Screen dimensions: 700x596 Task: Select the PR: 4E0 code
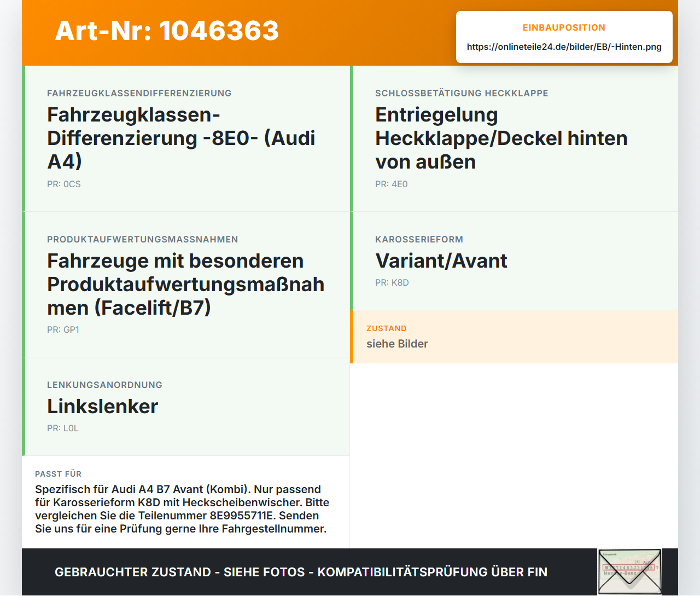[x=392, y=184]
